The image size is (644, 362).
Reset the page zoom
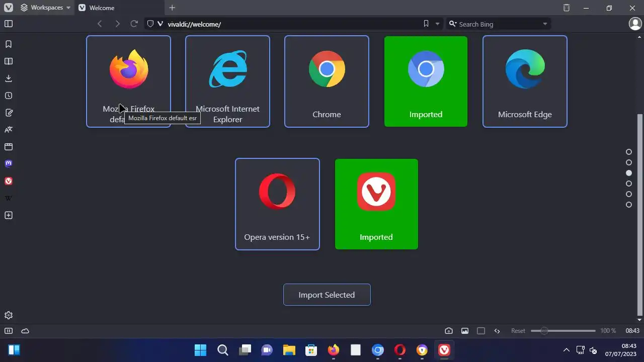coord(518,331)
